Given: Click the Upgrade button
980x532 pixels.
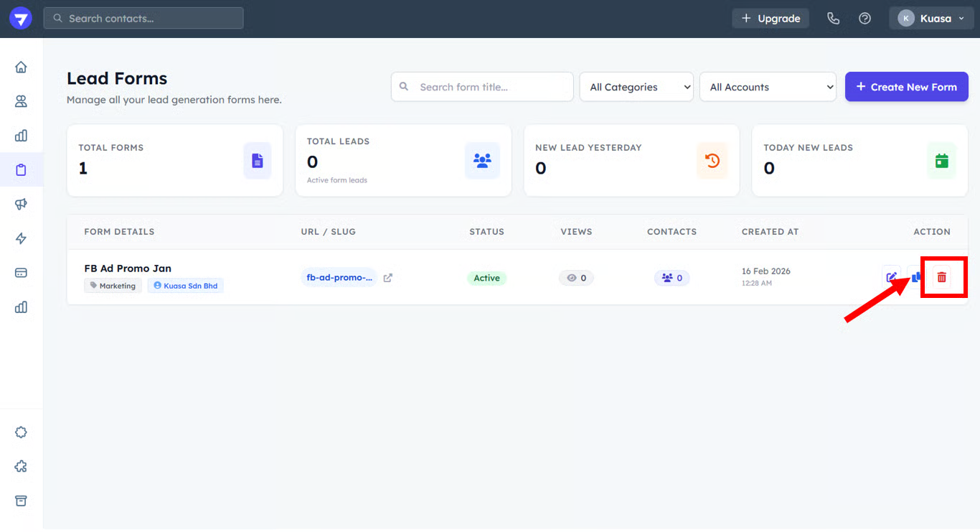Looking at the screenshot, I should point(771,19).
